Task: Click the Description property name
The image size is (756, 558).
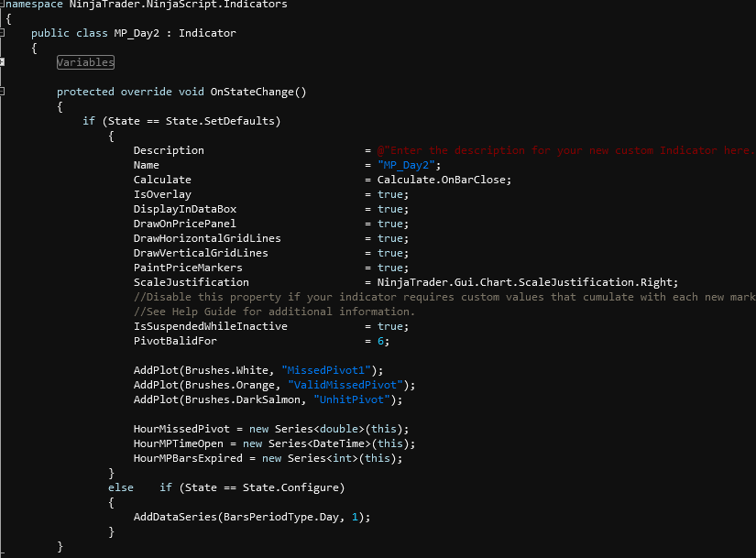Action: (169, 150)
